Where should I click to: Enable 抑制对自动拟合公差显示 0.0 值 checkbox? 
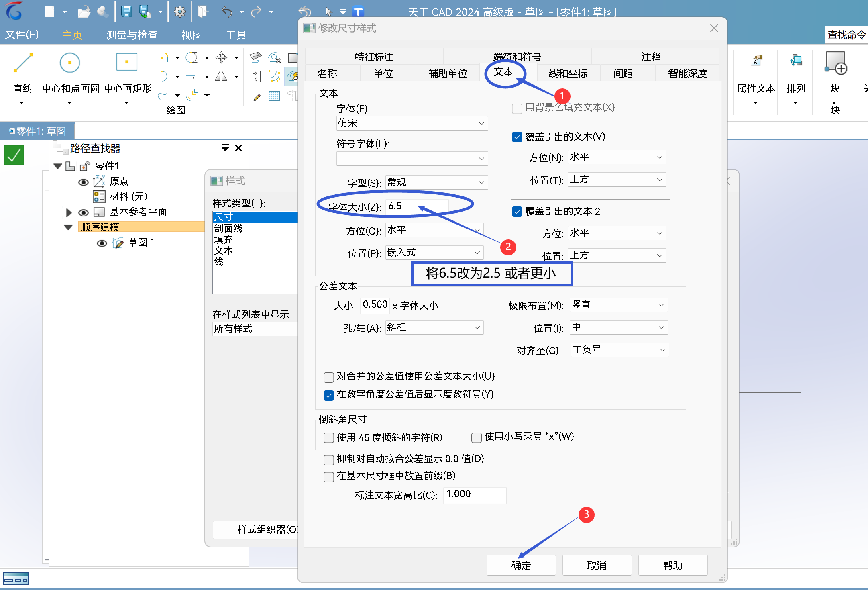(329, 460)
